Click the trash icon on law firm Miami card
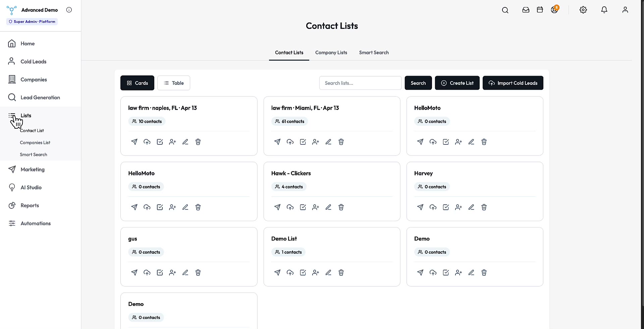 tap(341, 142)
